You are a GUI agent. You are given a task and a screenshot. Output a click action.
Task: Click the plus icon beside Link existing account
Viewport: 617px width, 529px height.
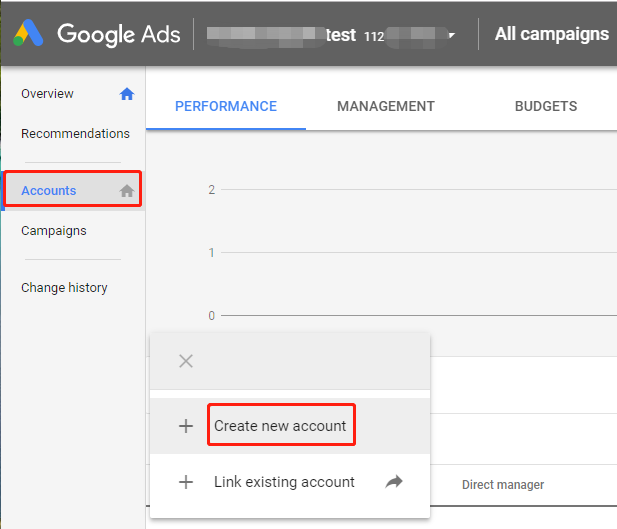pos(186,482)
